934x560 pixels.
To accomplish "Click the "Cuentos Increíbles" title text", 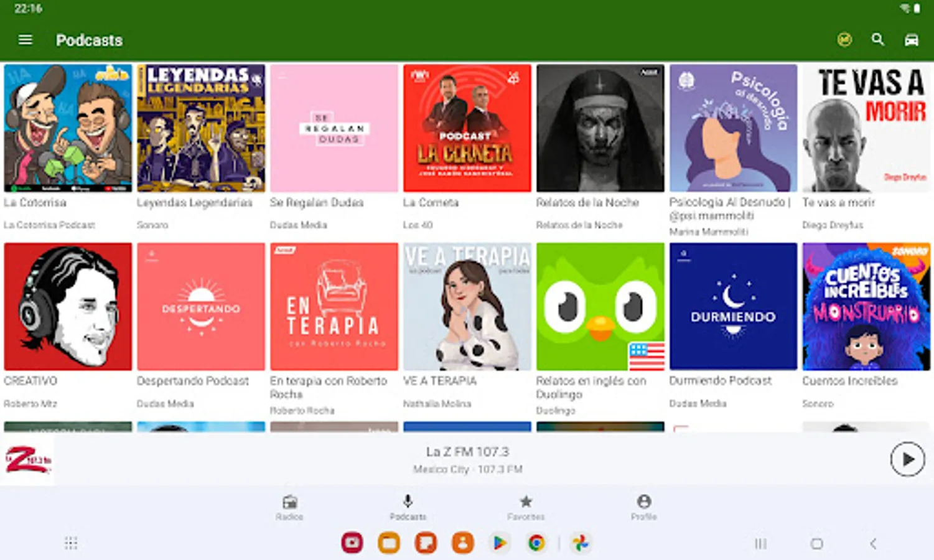I will [850, 381].
